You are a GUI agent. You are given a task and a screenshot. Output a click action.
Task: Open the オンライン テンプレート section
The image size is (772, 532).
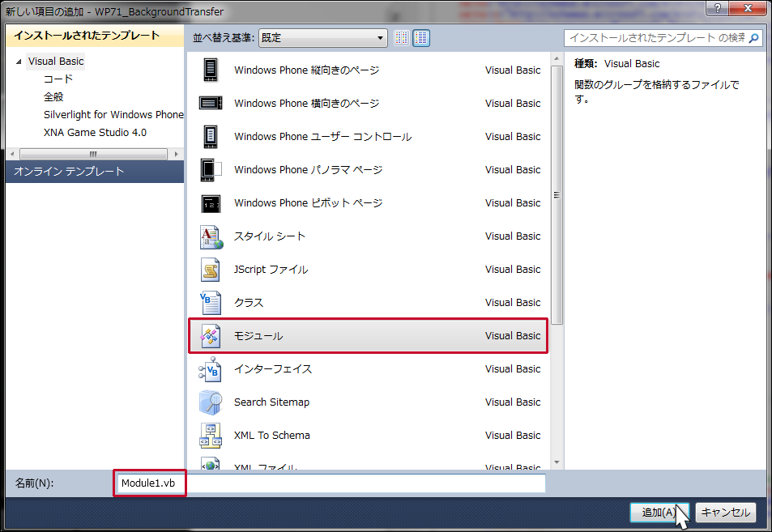pyautogui.click(x=95, y=172)
